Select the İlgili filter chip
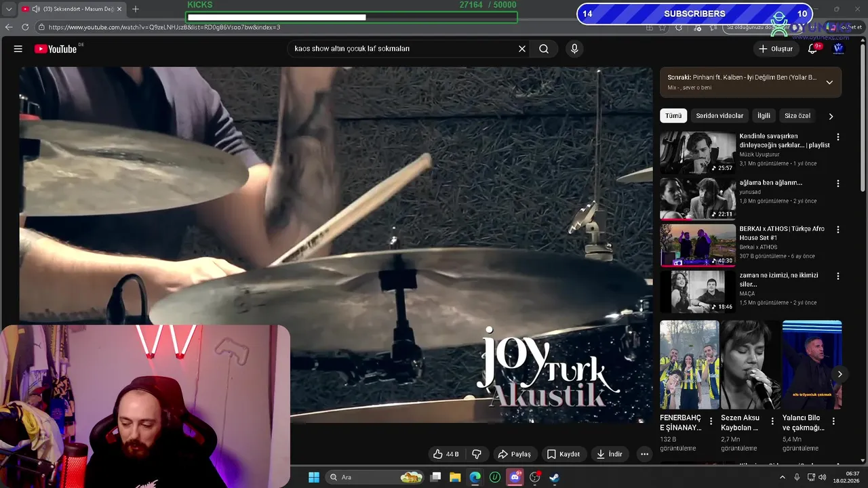The height and width of the screenshot is (488, 868). (764, 116)
